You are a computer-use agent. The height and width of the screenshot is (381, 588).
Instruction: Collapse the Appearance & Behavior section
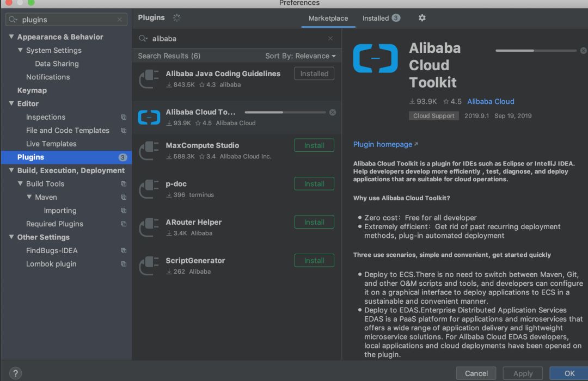coord(11,37)
